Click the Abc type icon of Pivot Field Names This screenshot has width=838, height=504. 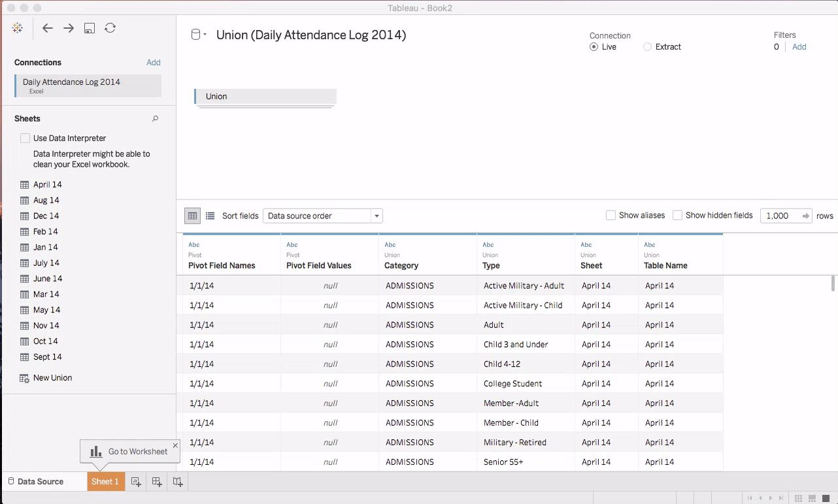[x=194, y=245]
